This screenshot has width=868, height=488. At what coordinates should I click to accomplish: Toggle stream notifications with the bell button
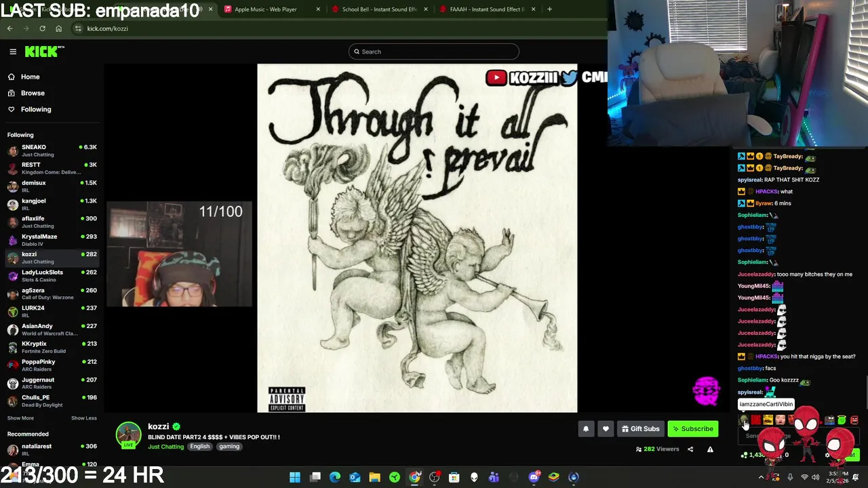(586, 428)
